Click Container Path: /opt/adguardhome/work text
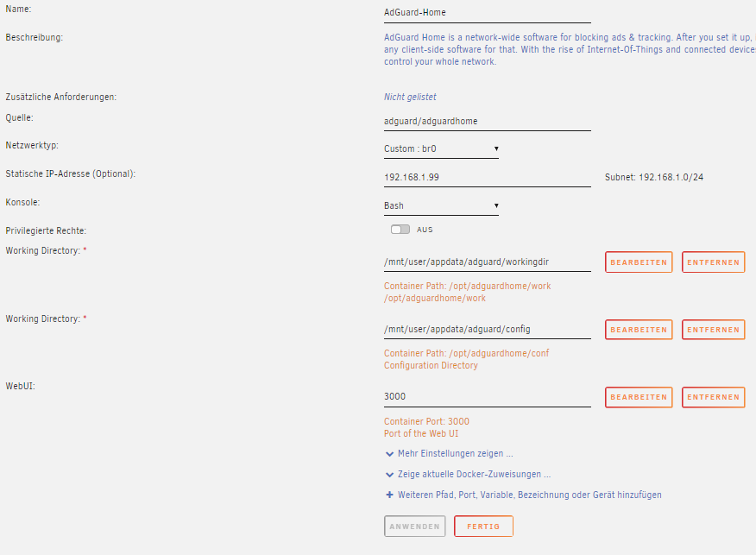 click(x=467, y=286)
